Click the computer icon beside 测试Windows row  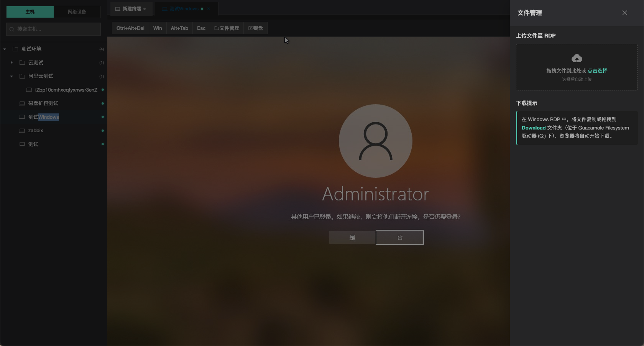point(22,117)
